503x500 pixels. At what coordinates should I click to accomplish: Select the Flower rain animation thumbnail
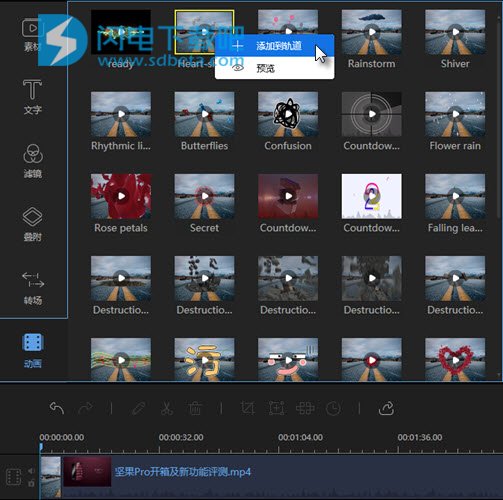click(x=455, y=114)
